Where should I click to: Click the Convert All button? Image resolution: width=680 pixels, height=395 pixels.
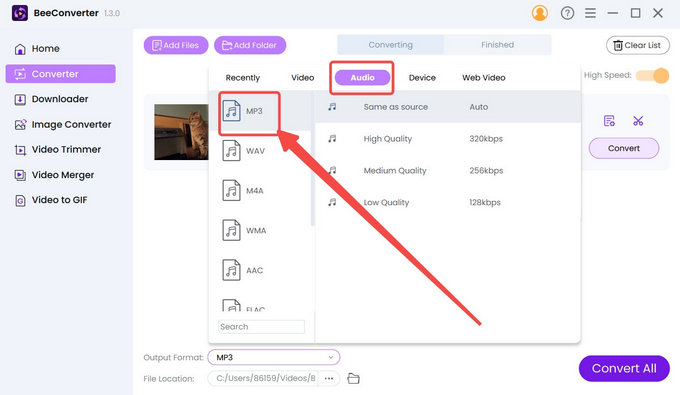[x=624, y=369]
